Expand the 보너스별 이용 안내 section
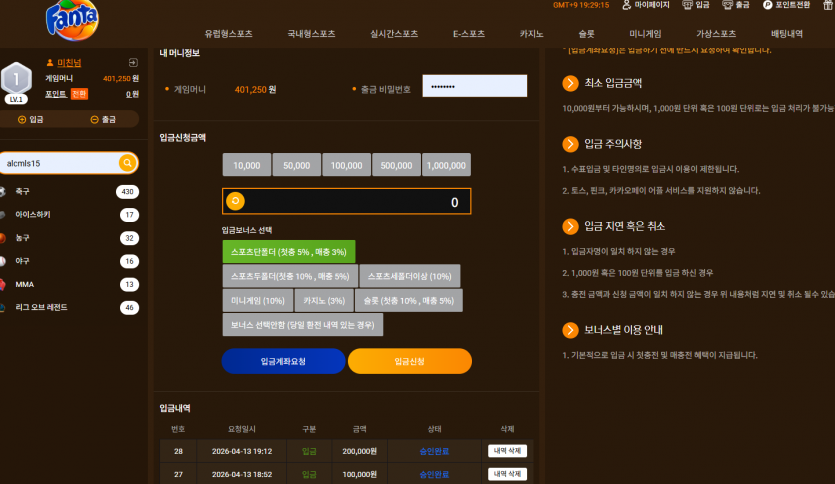Viewport: 835px width, 484px height. click(x=570, y=330)
